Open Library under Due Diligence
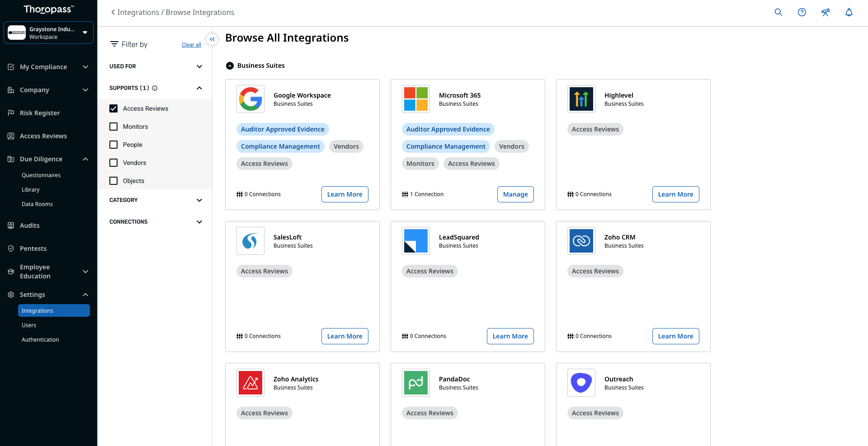 pyautogui.click(x=31, y=190)
